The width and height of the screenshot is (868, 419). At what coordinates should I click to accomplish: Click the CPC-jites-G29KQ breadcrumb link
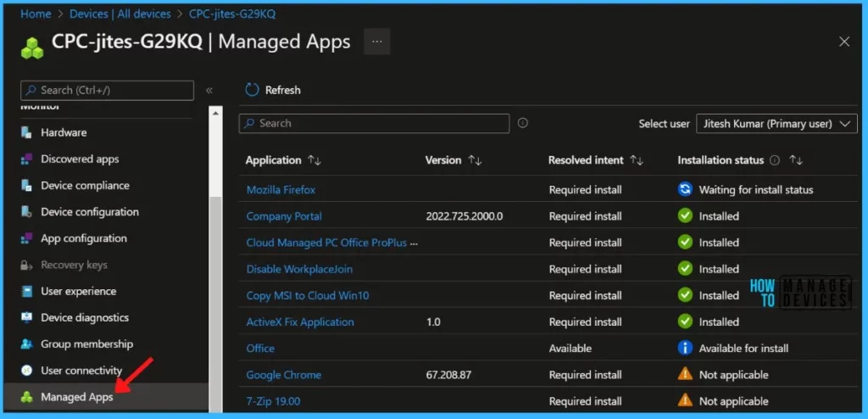pyautogui.click(x=232, y=14)
